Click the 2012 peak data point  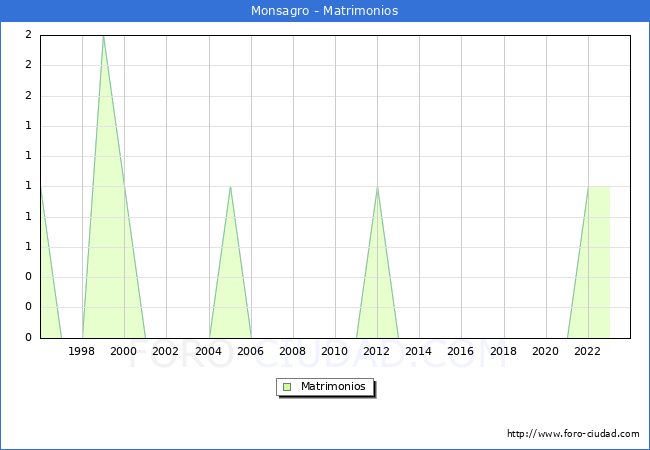(x=377, y=187)
